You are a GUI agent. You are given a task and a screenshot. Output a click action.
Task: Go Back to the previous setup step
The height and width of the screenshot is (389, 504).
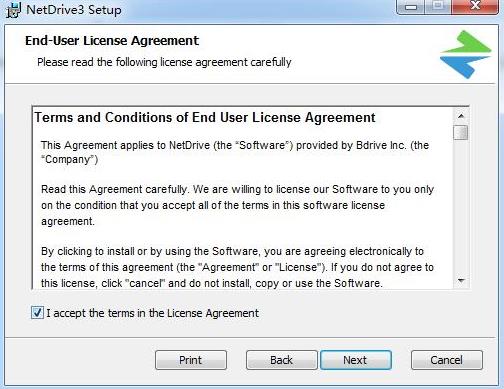[281, 360]
